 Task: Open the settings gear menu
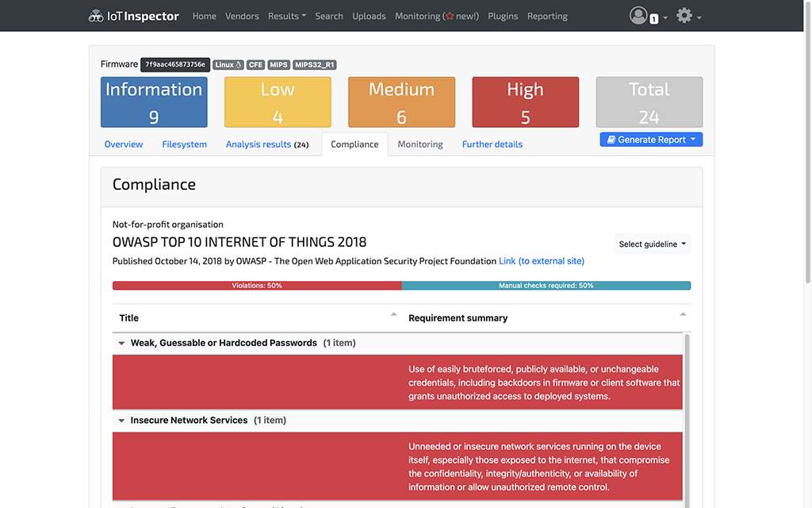pos(684,16)
